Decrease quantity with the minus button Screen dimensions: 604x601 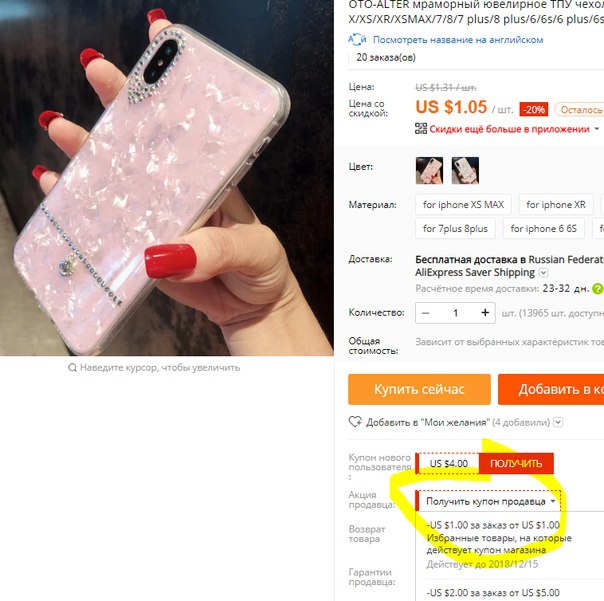coord(426,313)
